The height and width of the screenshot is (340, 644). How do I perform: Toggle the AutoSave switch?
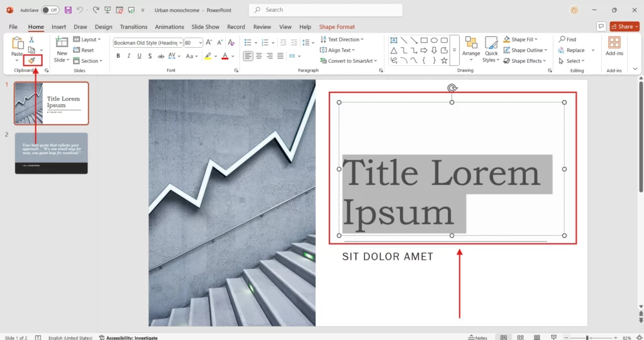pos(50,10)
